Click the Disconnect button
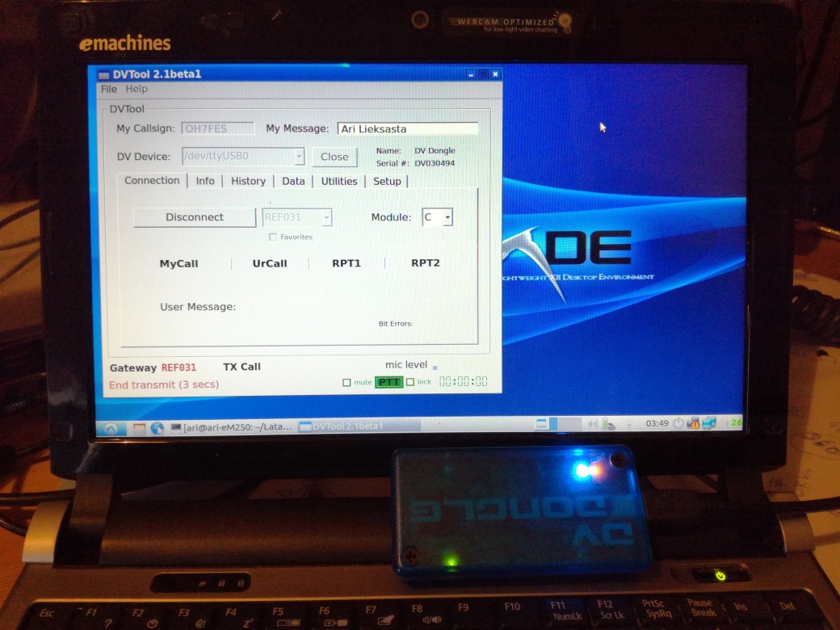 tap(195, 217)
